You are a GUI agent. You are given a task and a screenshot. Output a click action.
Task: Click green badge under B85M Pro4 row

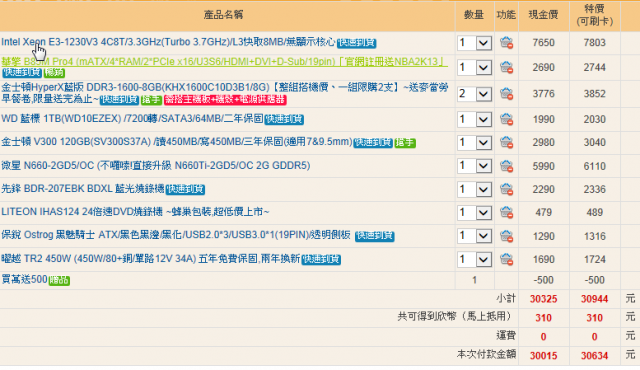[54, 73]
